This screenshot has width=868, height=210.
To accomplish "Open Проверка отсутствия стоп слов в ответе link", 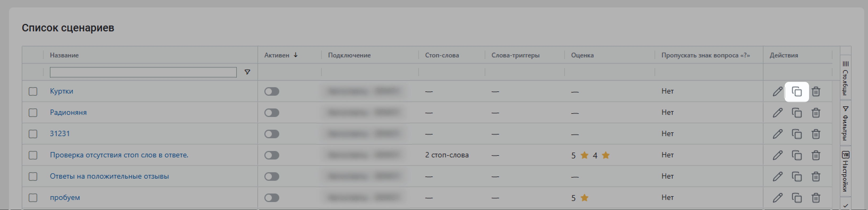I will (119, 155).
